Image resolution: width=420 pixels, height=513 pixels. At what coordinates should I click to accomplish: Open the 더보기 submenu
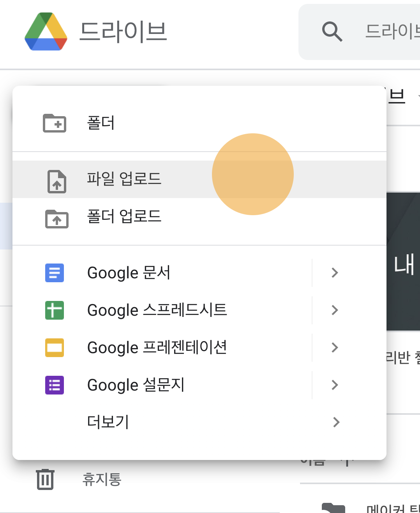[199, 422]
